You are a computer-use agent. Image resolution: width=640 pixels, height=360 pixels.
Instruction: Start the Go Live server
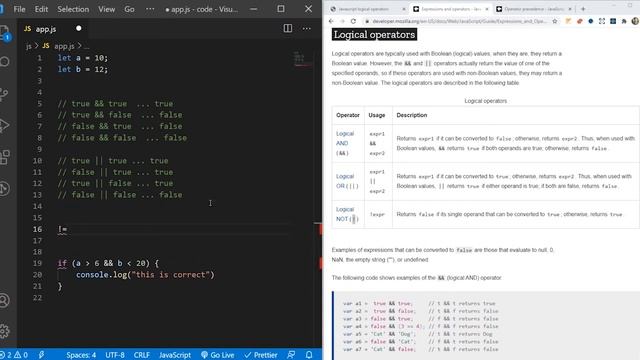click(217, 355)
